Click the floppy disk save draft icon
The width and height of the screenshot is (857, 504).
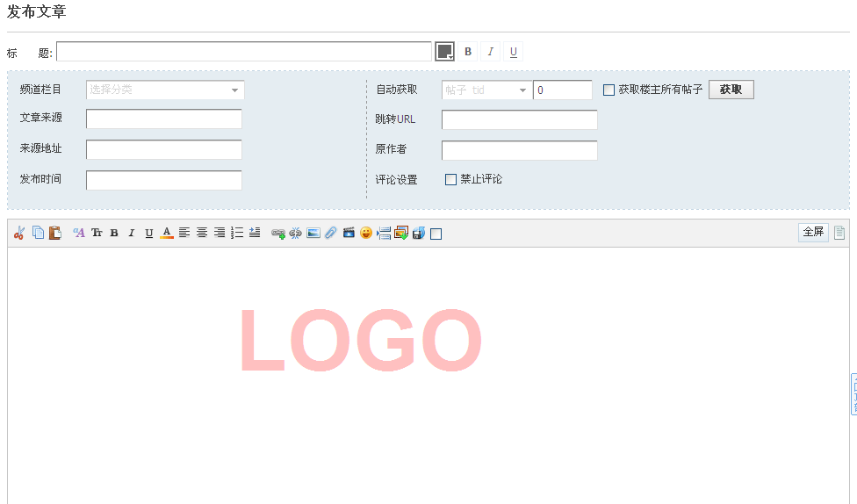[x=419, y=234]
